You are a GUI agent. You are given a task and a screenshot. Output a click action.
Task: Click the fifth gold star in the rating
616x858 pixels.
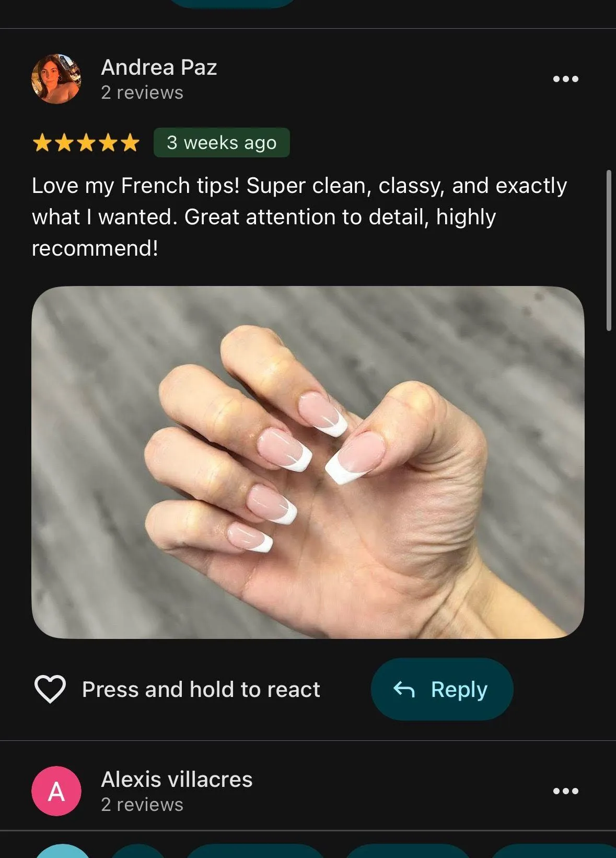pos(130,143)
